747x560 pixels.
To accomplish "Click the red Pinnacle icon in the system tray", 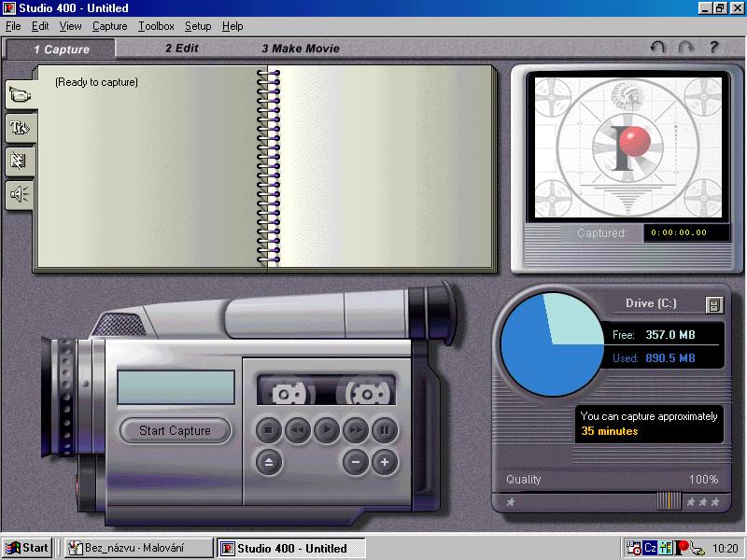I will [x=683, y=548].
